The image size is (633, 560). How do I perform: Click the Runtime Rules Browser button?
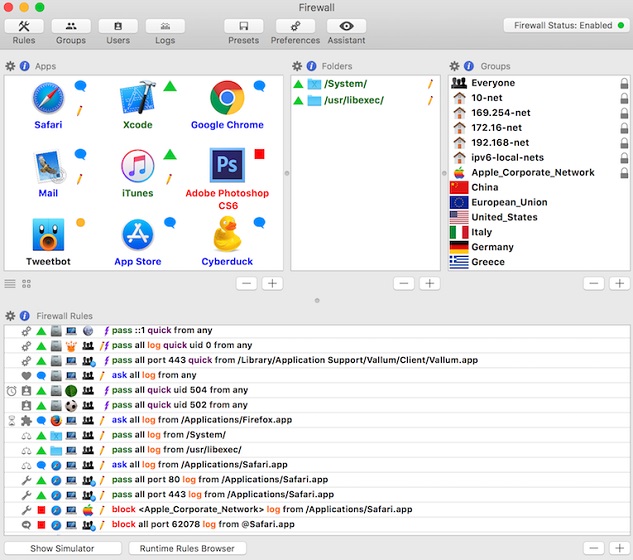tap(187, 548)
